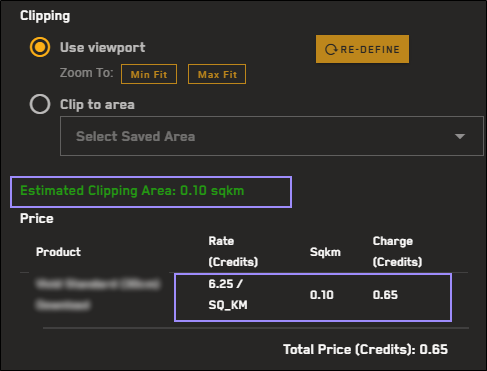Zoom to Min Fit
This screenshot has width=487, height=371.
coord(149,74)
